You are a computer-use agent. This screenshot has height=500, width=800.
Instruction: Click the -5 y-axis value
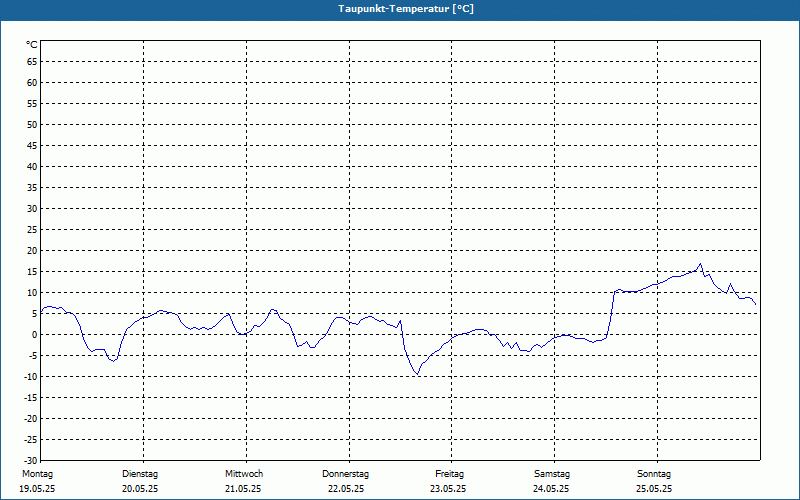tap(33, 356)
